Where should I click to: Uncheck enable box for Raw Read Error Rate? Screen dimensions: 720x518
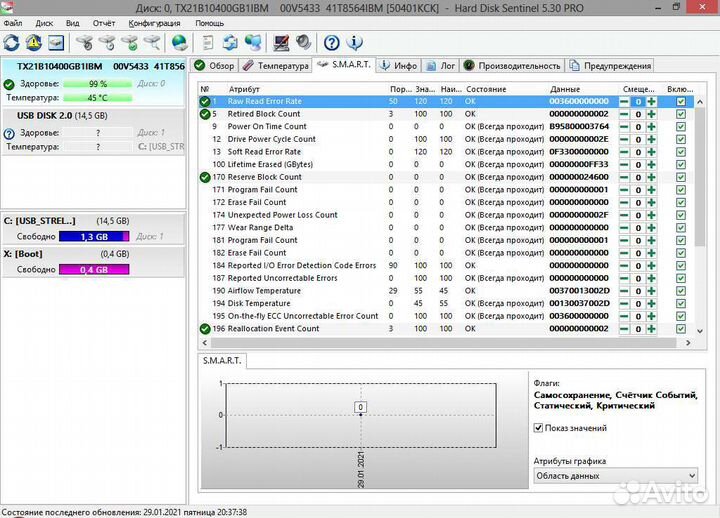(x=681, y=101)
